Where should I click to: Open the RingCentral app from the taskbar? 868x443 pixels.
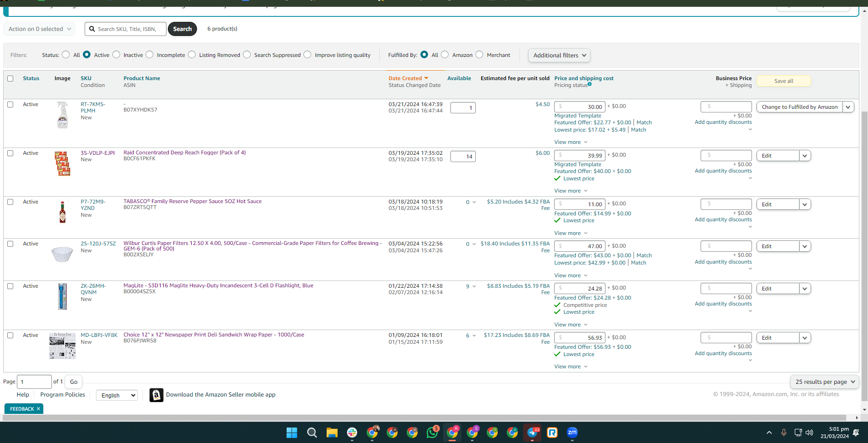coord(552,433)
